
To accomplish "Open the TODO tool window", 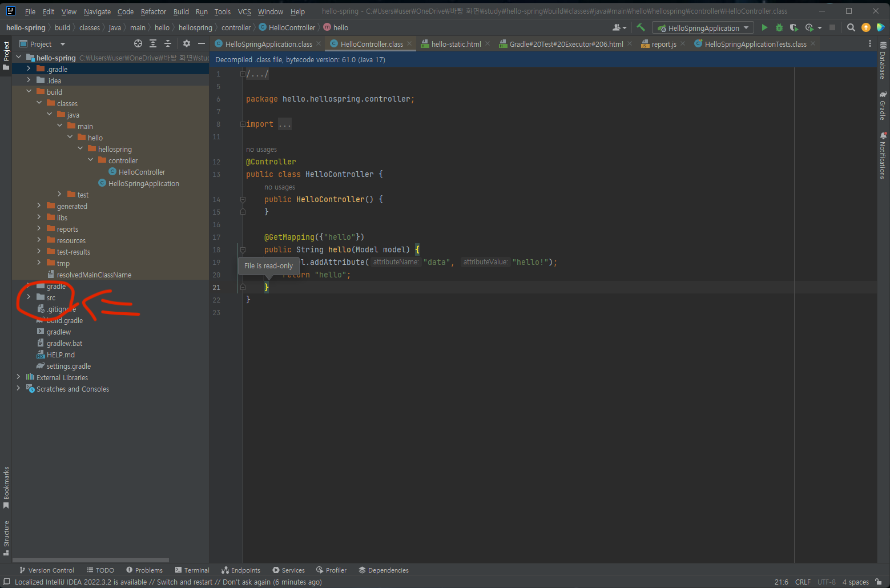I will coord(100,570).
